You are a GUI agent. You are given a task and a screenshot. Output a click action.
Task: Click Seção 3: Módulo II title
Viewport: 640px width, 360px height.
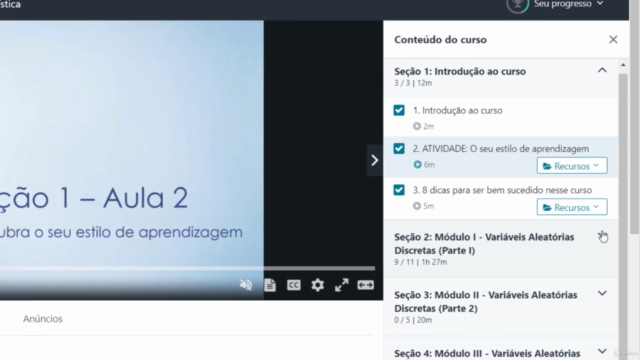click(x=486, y=302)
